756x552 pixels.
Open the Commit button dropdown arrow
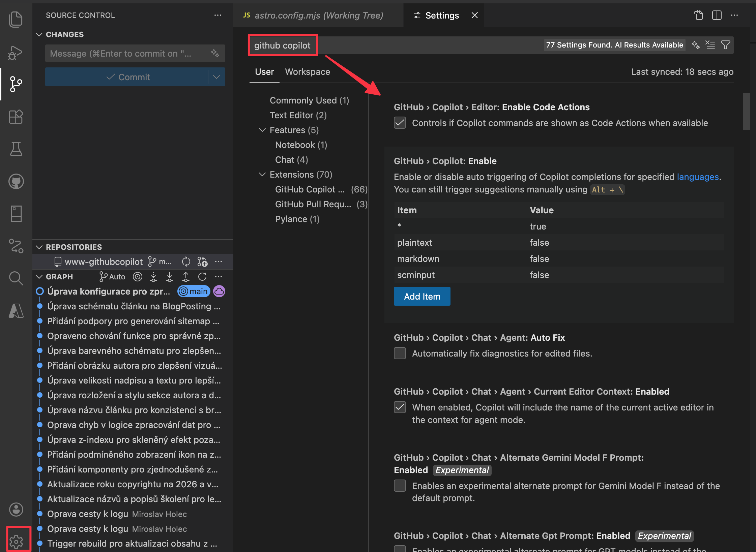(216, 77)
